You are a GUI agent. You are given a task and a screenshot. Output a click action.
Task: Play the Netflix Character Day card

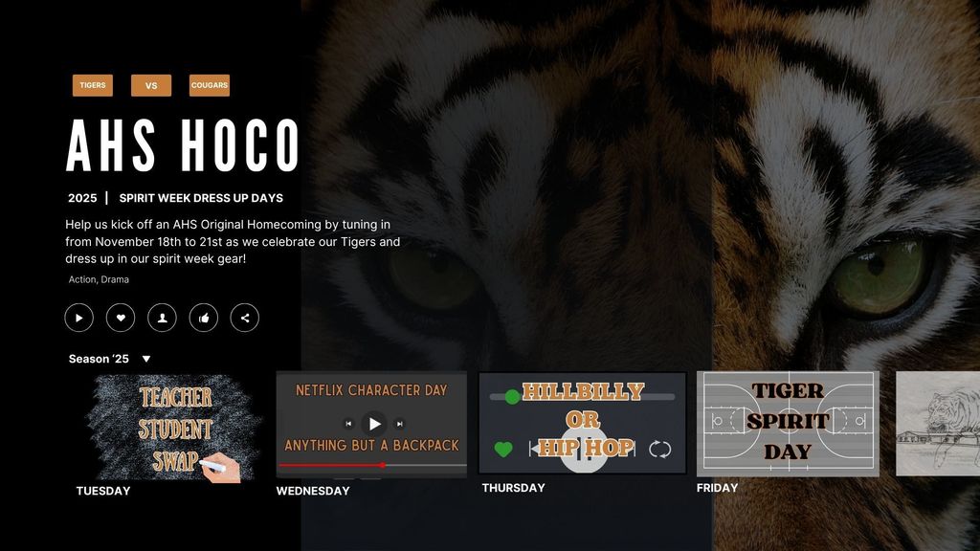click(x=374, y=424)
